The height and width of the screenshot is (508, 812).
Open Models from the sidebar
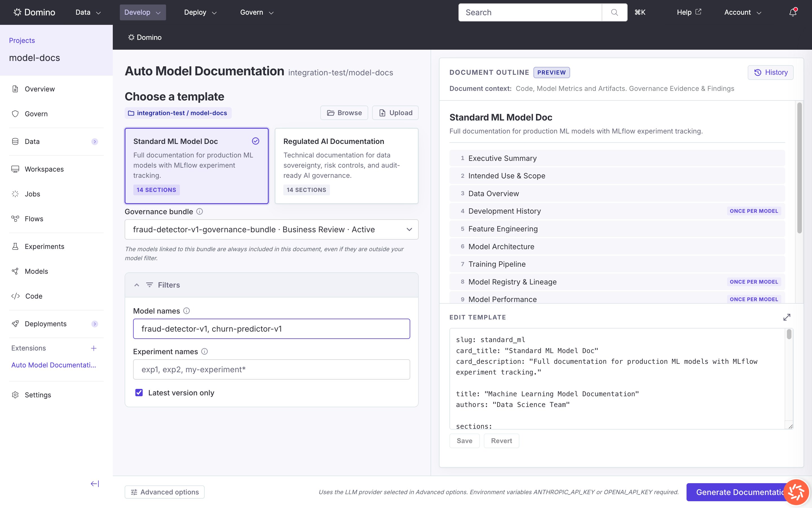[36, 271]
